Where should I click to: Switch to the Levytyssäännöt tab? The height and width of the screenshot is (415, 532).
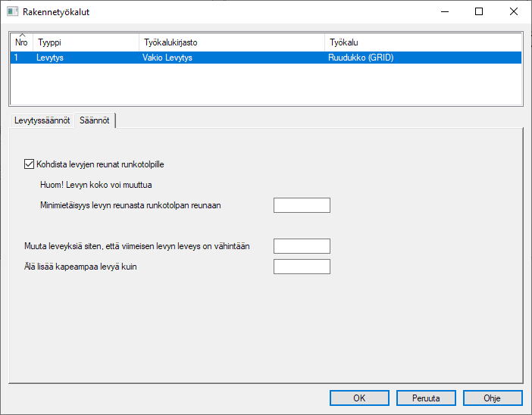pos(42,120)
